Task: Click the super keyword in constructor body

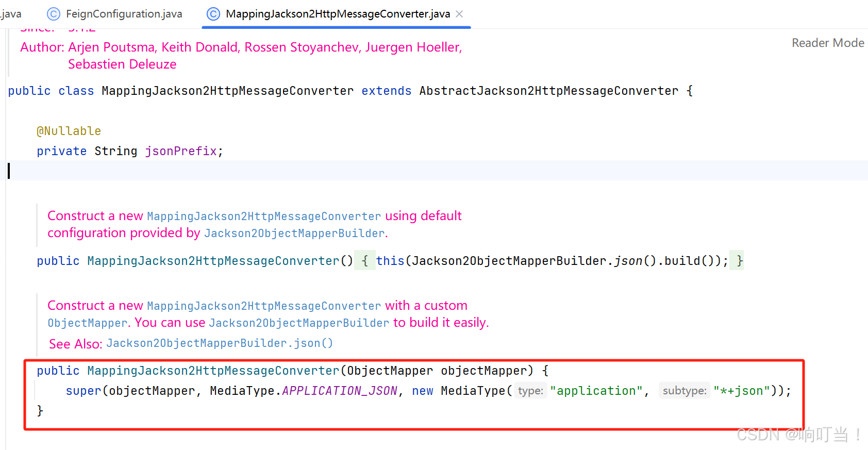Action: pos(83,391)
